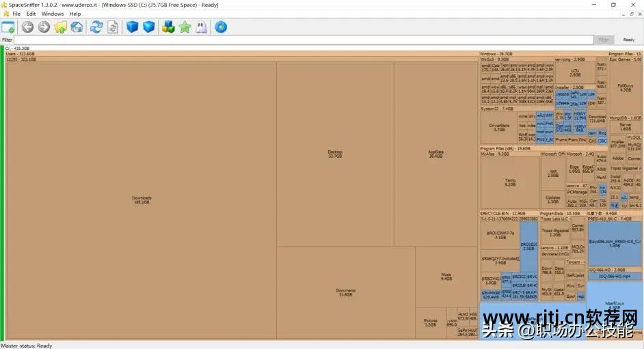
Task: Click the Epic Games - 5.0GB header
Action: click(625, 59)
